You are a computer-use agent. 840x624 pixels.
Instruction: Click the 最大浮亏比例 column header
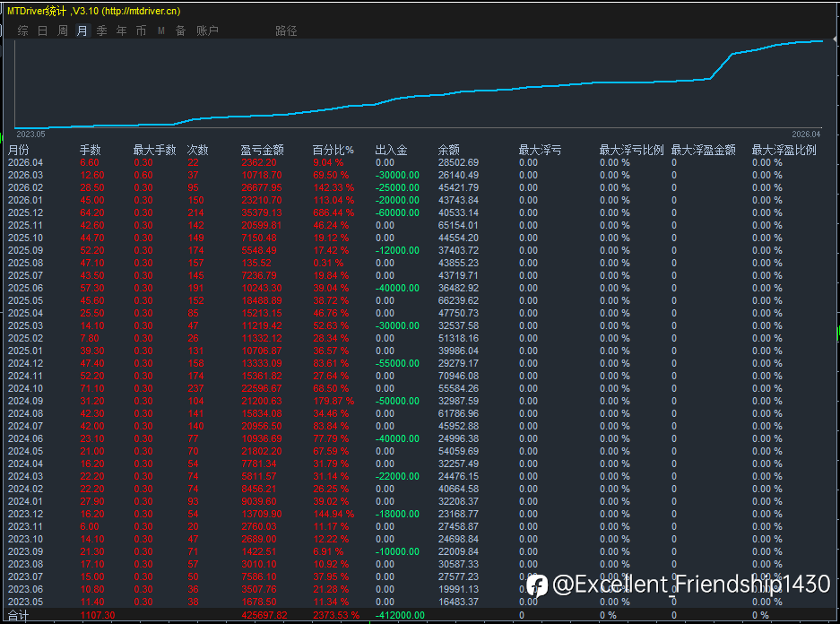tap(632, 150)
